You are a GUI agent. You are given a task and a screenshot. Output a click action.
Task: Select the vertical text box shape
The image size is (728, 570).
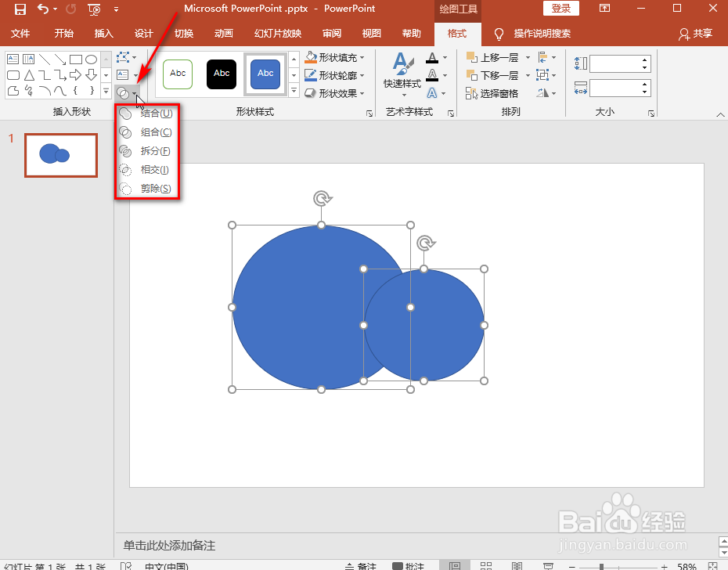click(28, 59)
